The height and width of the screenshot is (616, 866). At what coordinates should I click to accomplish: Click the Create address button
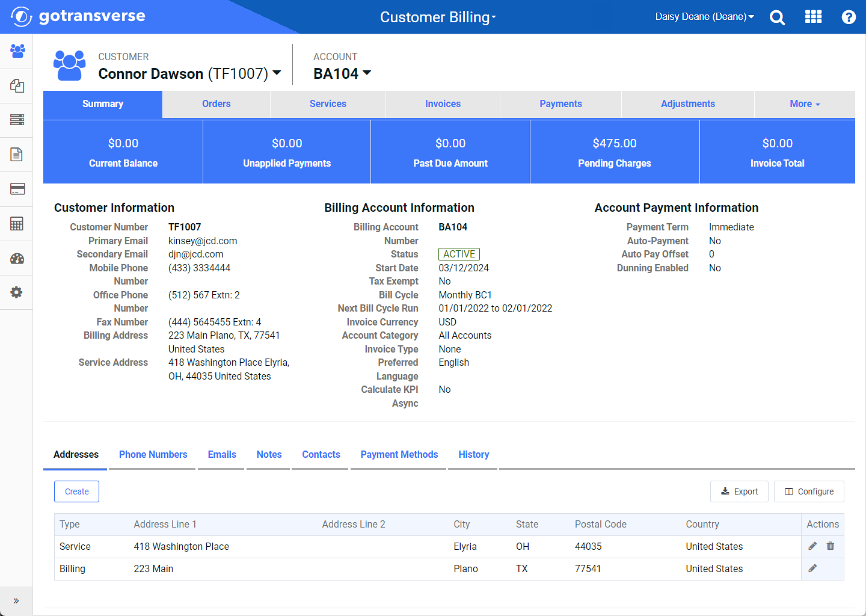76,491
